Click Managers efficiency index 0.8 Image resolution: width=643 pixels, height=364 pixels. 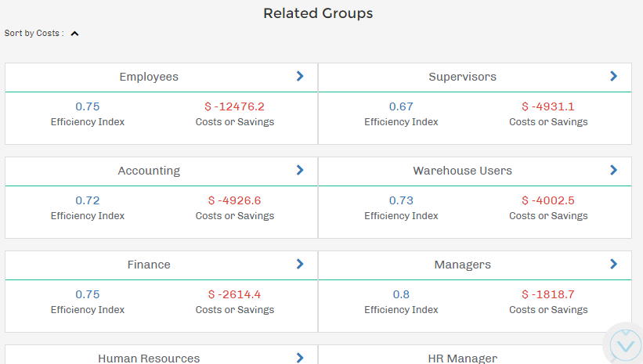[401, 294]
